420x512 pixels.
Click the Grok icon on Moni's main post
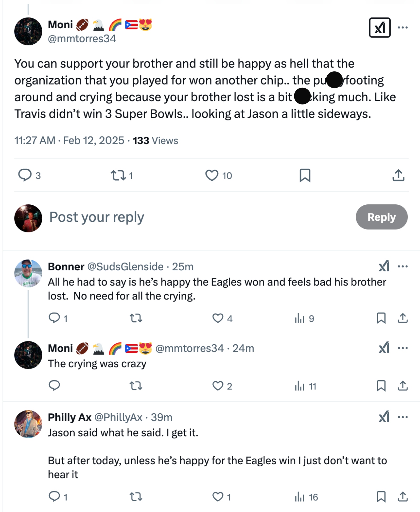pyautogui.click(x=379, y=28)
